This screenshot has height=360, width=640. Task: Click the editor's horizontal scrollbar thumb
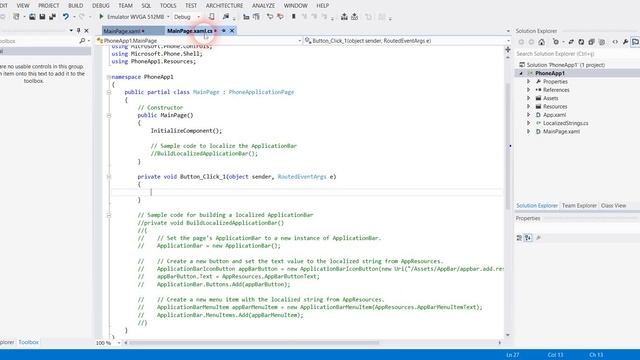coord(254,343)
